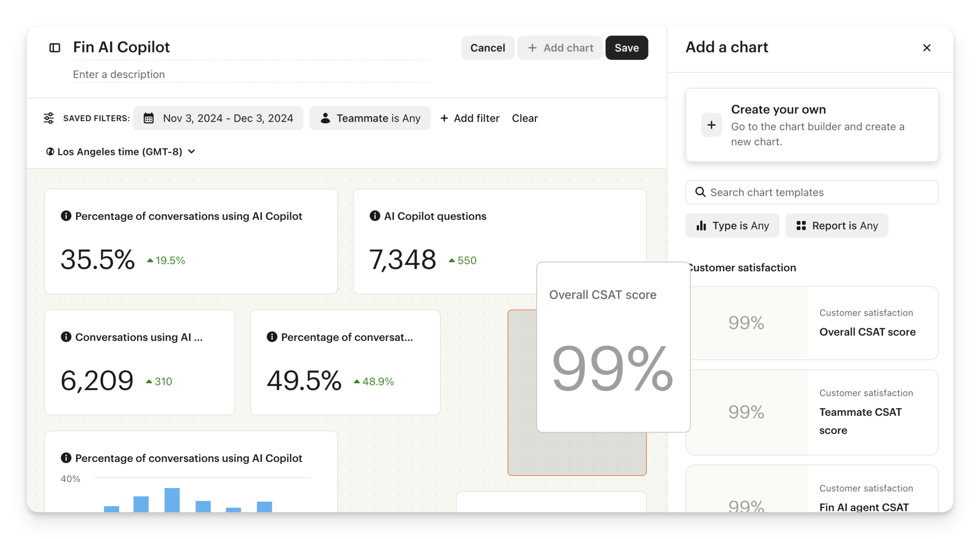Viewport: 980px width, 539px height.
Task: Toggle the sidebar panel icon
Action: point(55,48)
